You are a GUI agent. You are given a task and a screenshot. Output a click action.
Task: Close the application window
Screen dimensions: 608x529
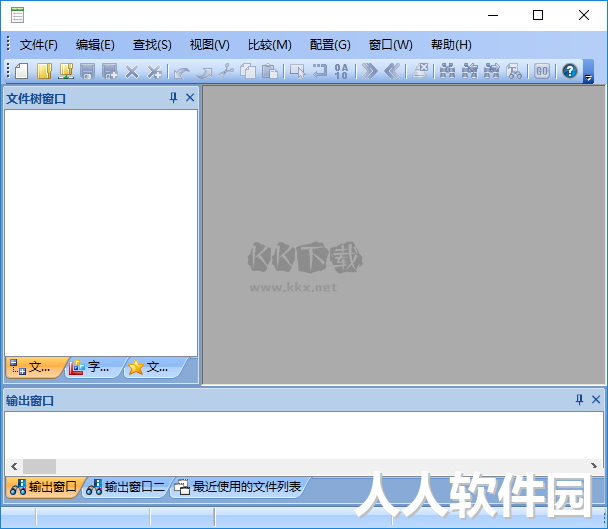tap(584, 16)
